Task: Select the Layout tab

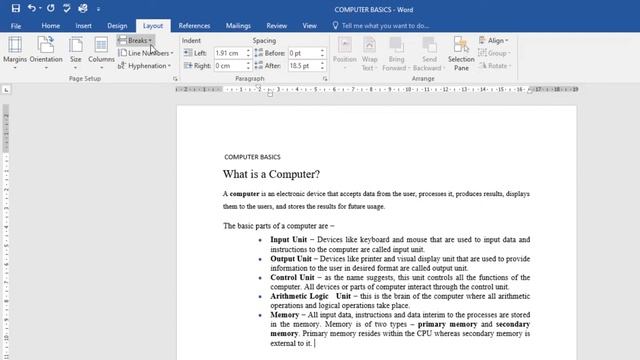Action: tap(153, 26)
